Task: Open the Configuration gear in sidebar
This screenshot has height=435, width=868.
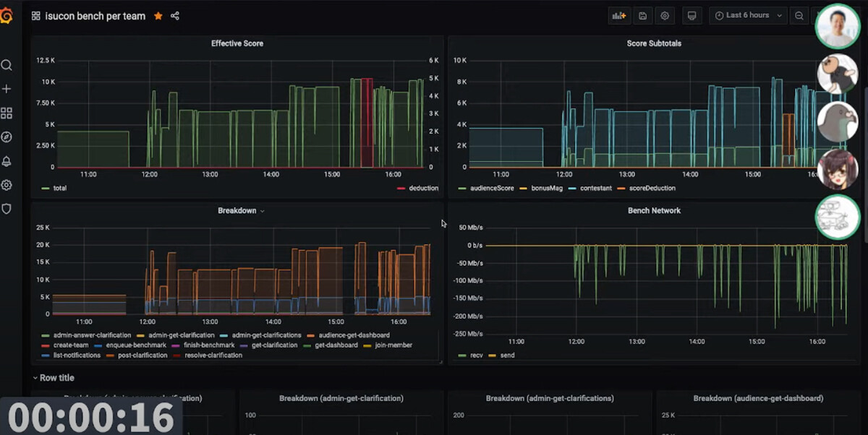Action: click(x=7, y=185)
